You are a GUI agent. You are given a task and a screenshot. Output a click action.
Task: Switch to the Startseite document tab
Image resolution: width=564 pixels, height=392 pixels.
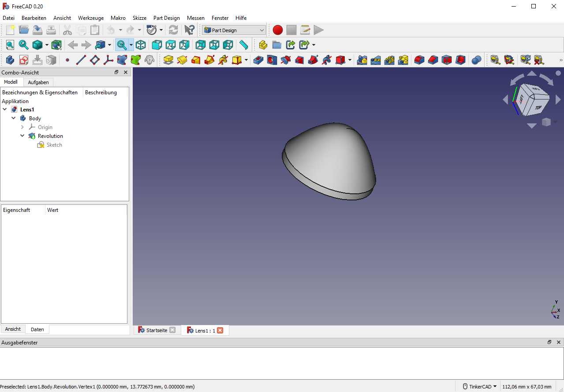(157, 330)
